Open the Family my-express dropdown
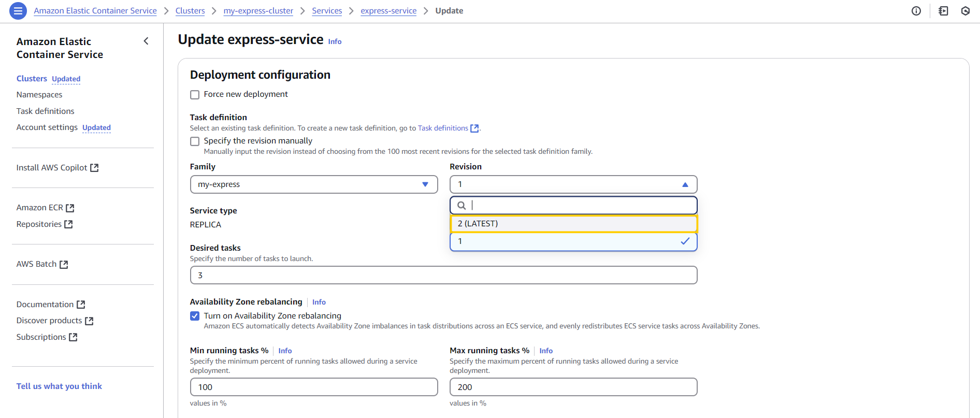This screenshot has width=980, height=418. (x=314, y=184)
